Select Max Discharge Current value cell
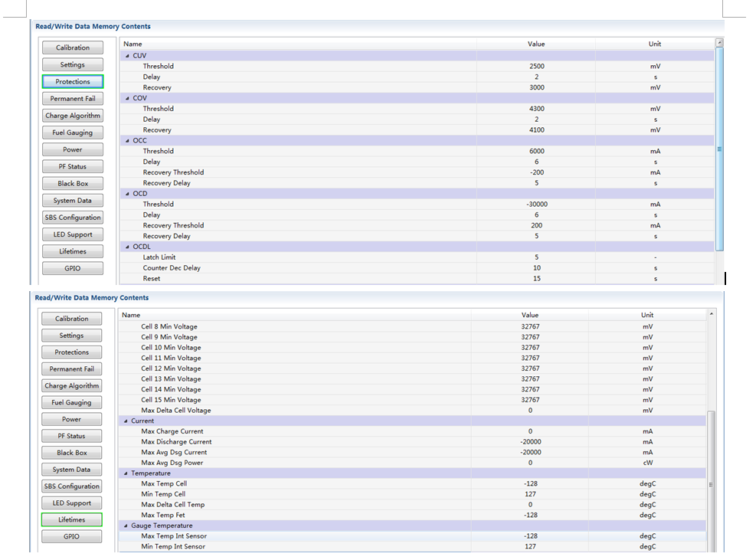 tap(530, 442)
